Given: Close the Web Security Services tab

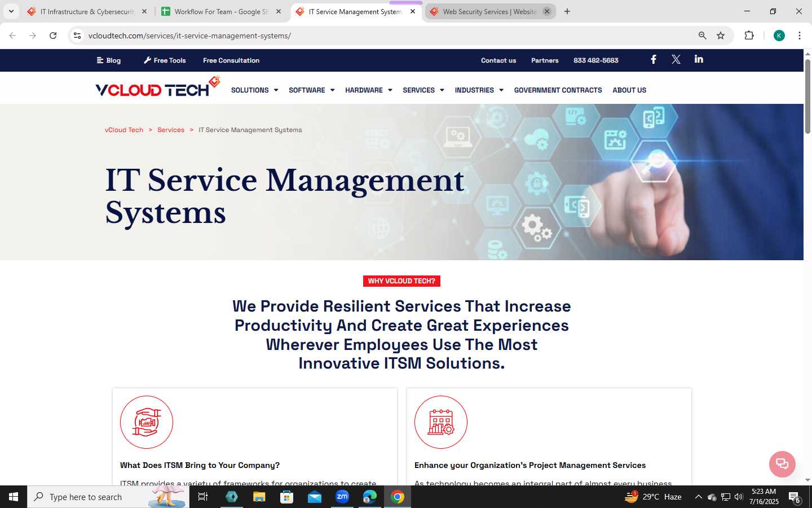Looking at the screenshot, I should coord(546,11).
